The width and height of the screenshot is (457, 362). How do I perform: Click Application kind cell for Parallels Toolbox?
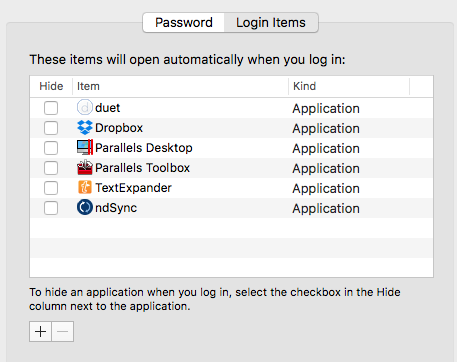[326, 169]
